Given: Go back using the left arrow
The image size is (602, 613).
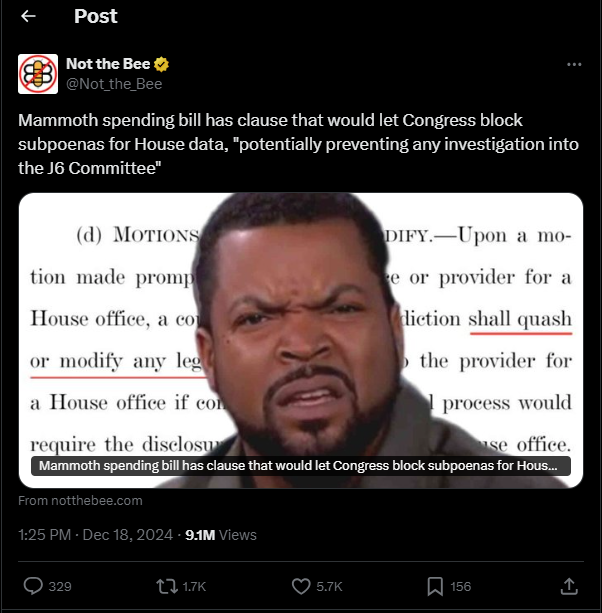Looking at the screenshot, I should pyautogui.click(x=28, y=16).
